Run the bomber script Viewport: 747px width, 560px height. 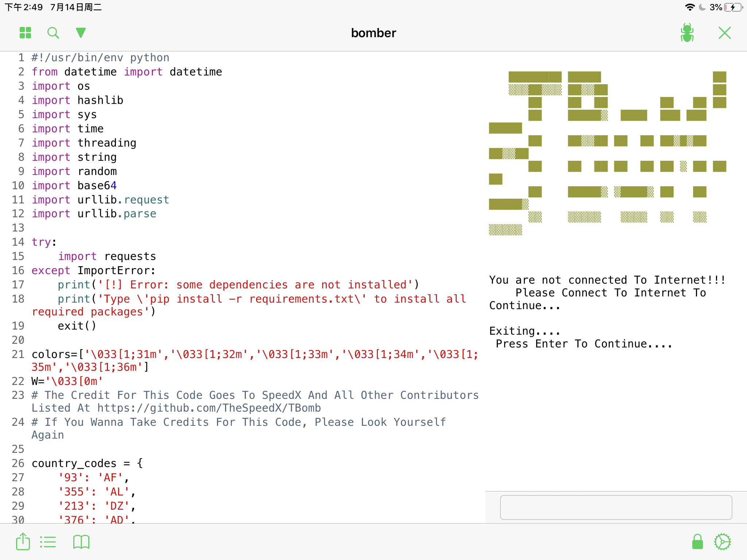[x=80, y=32]
